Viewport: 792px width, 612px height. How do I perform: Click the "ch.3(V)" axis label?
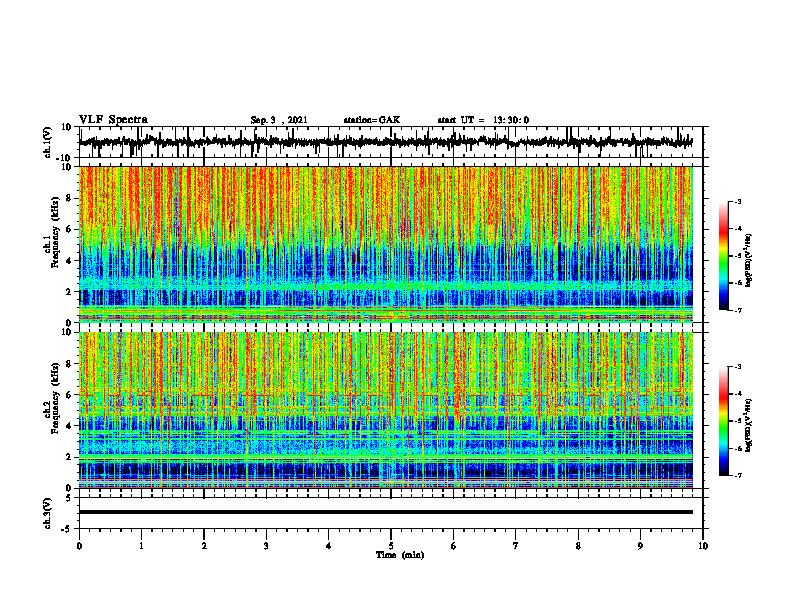[x=48, y=513]
